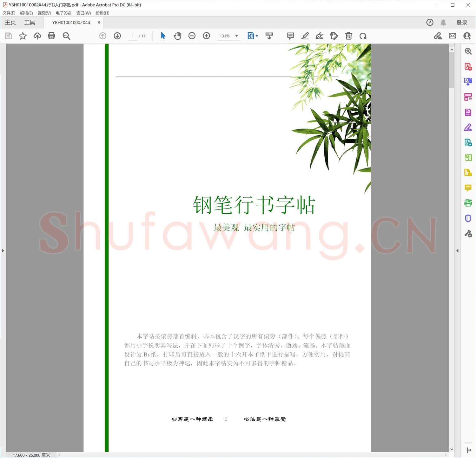The height and width of the screenshot is (458, 476).
Task: Open the Comment tool in right pane
Action: pos(468,188)
